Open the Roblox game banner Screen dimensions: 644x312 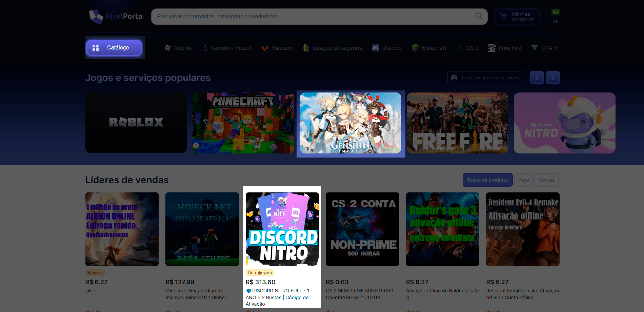pyautogui.click(x=136, y=123)
